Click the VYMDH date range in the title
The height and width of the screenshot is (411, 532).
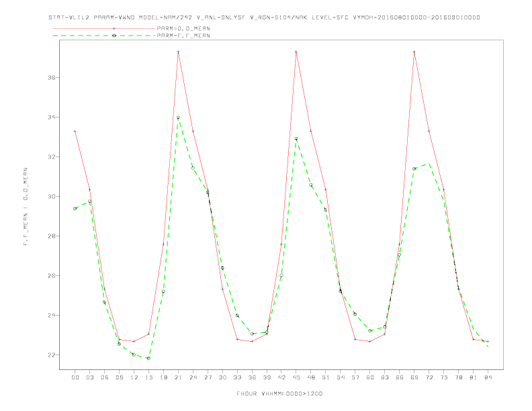tap(416, 17)
